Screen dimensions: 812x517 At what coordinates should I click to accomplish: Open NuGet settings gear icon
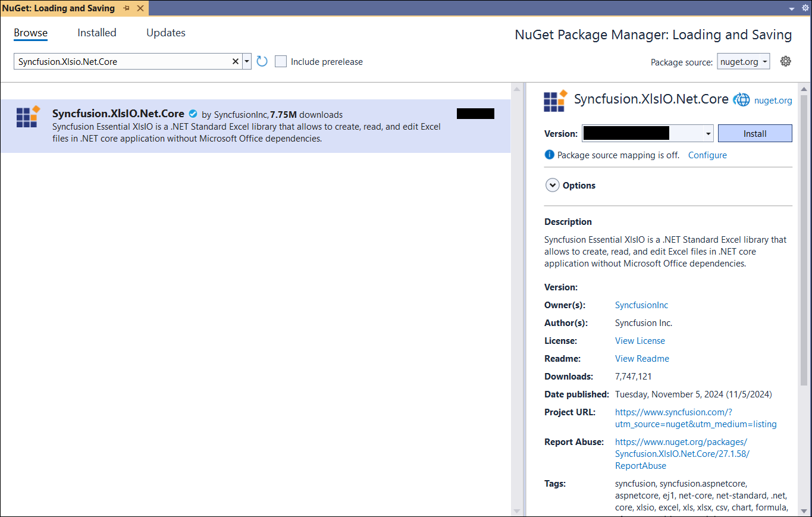pos(785,61)
